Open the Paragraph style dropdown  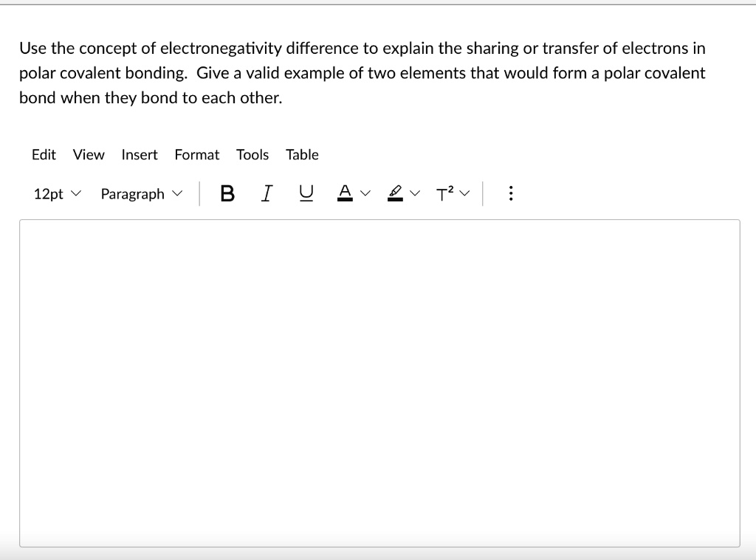(141, 193)
